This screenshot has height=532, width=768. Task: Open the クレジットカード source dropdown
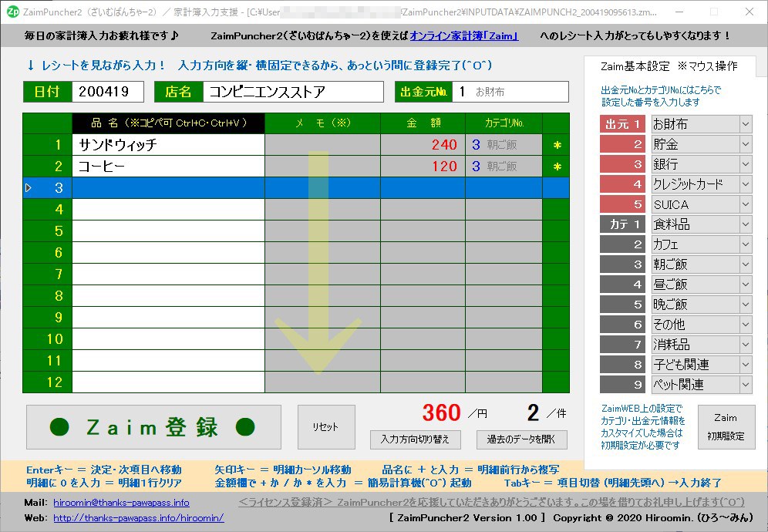746,184
